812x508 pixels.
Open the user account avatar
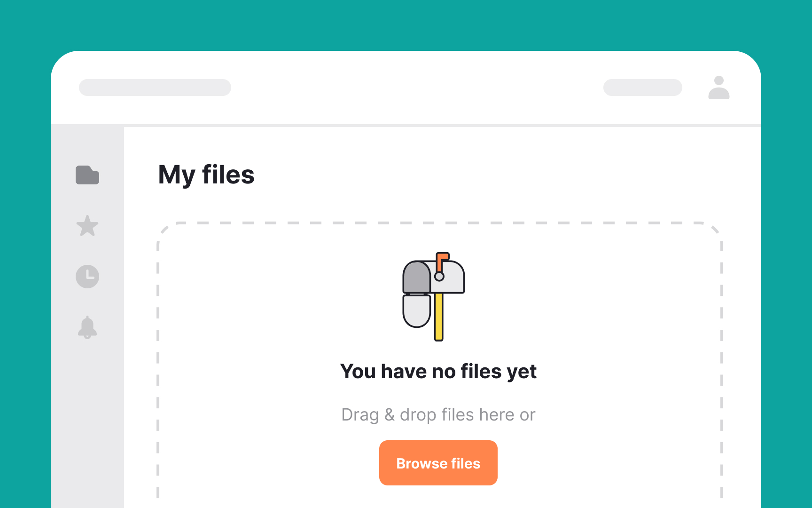718,87
